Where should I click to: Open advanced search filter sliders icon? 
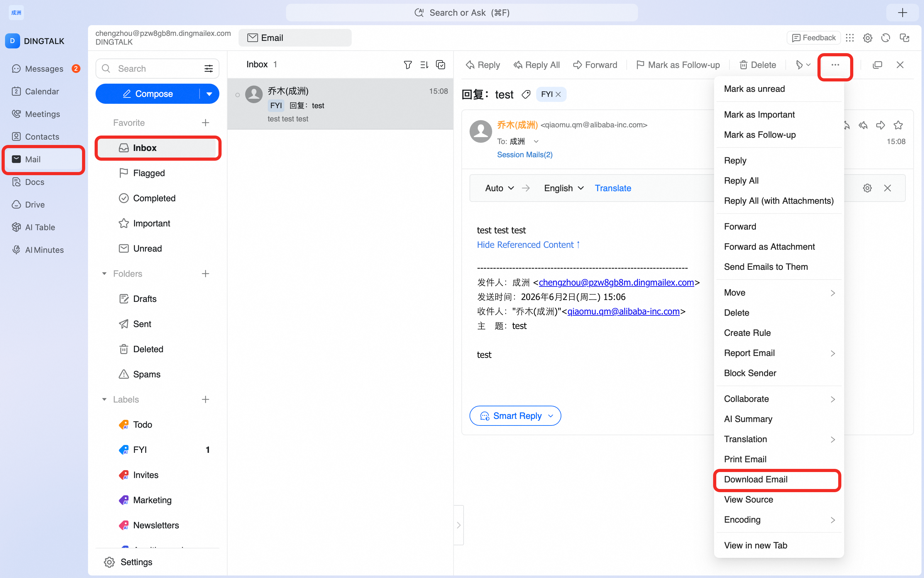point(209,69)
